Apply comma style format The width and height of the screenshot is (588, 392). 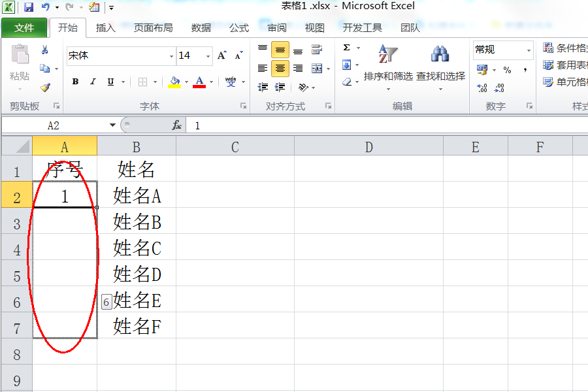click(x=525, y=70)
